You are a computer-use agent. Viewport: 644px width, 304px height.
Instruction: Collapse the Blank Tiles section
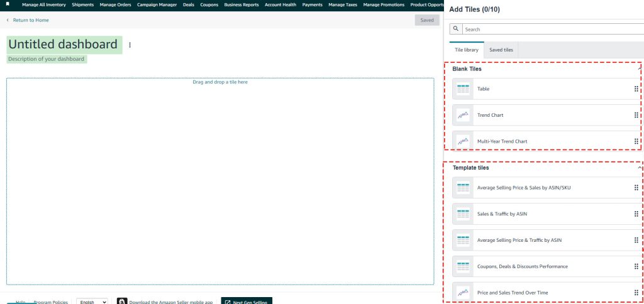[640, 67]
